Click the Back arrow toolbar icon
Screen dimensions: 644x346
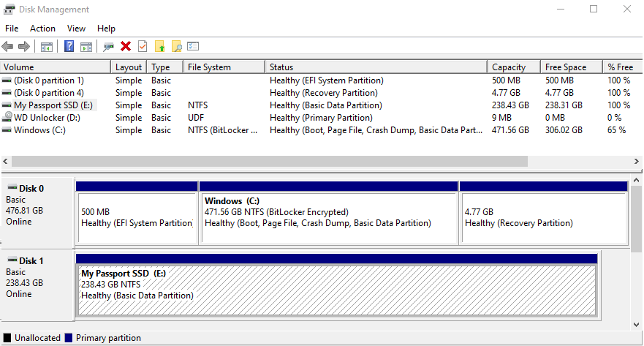point(8,47)
